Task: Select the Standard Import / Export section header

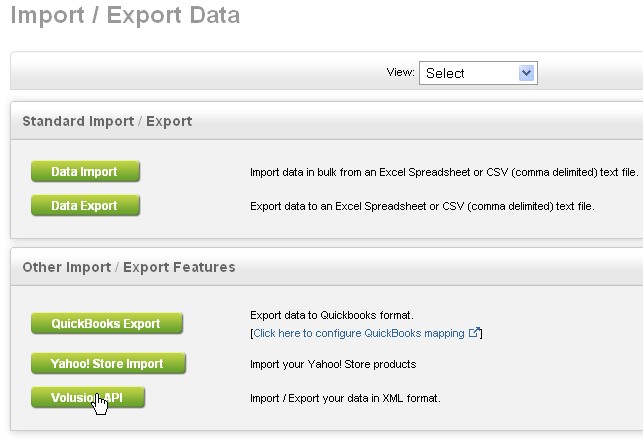Action: (x=107, y=121)
